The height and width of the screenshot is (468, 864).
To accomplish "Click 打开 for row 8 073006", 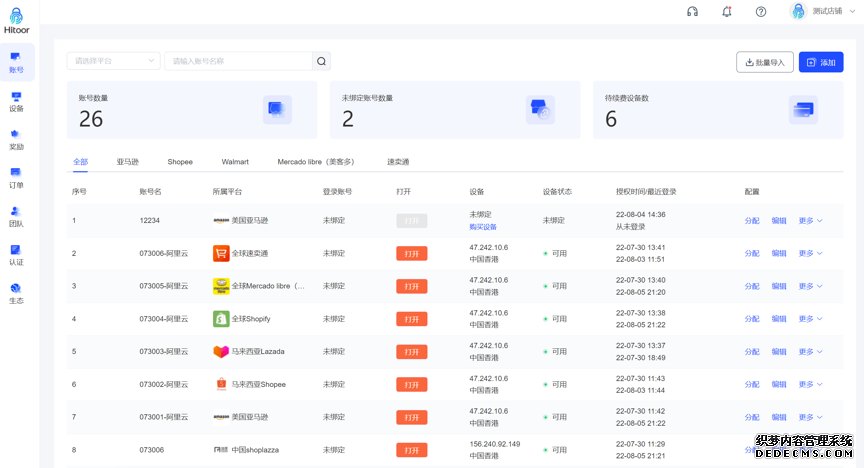I will 412,450.
